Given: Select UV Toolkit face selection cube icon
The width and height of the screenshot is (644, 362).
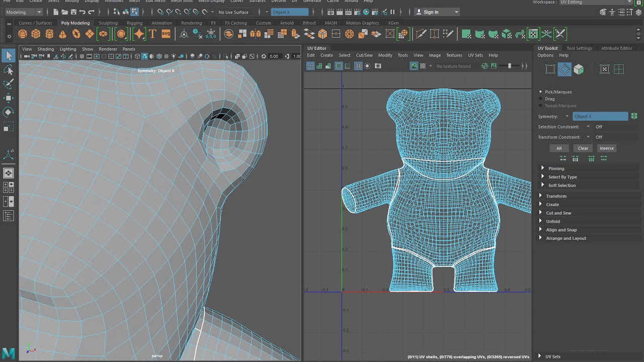Looking at the screenshot, I should (579, 69).
